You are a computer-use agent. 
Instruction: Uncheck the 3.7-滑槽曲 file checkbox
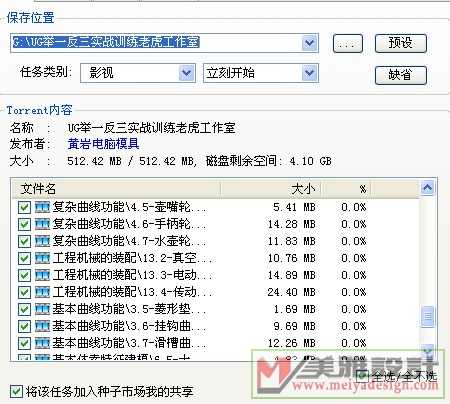[24, 343]
